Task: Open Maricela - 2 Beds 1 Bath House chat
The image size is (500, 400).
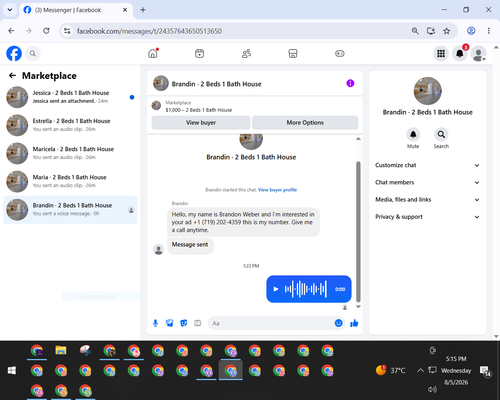Action: [70, 153]
